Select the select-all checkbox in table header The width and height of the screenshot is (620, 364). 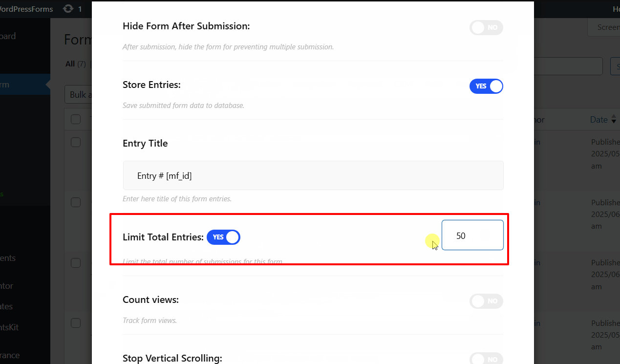tap(76, 119)
